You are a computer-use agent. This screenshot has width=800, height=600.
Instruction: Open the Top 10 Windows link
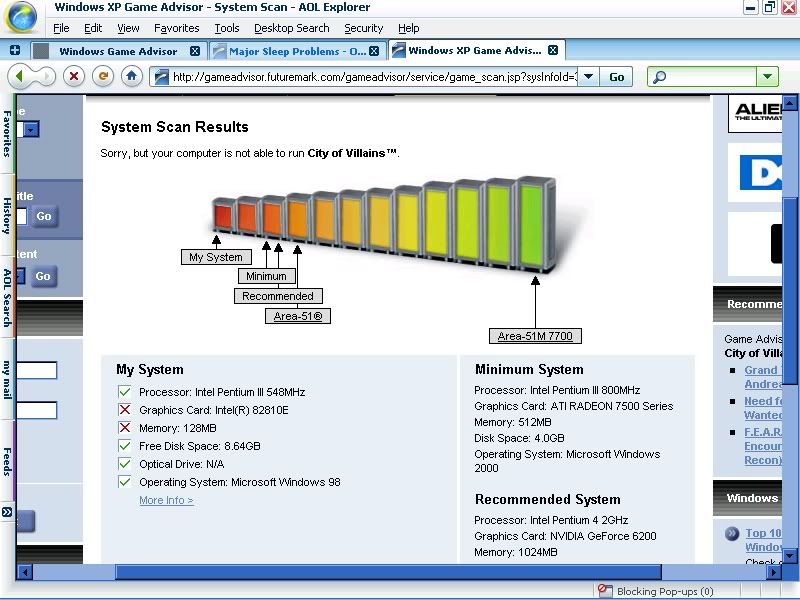pyautogui.click(x=763, y=540)
